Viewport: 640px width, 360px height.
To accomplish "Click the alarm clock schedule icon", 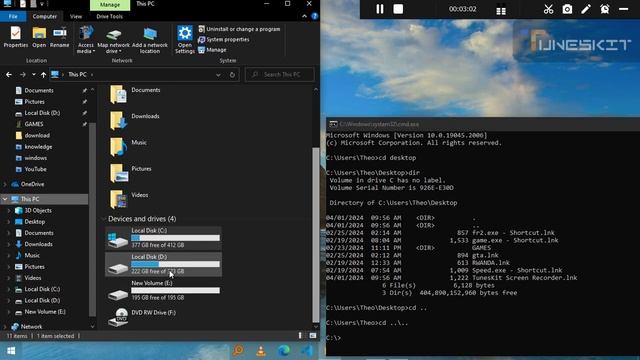I will 604,9.
